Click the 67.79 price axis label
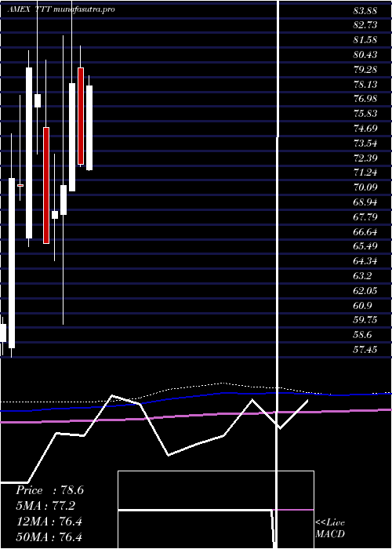The width and height of the screenshot is (392, 549). (x=365, y=217)
